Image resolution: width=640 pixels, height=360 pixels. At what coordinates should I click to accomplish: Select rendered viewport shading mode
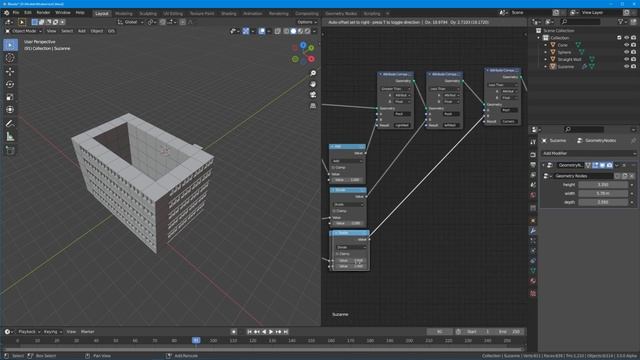(x=307, y=31)
